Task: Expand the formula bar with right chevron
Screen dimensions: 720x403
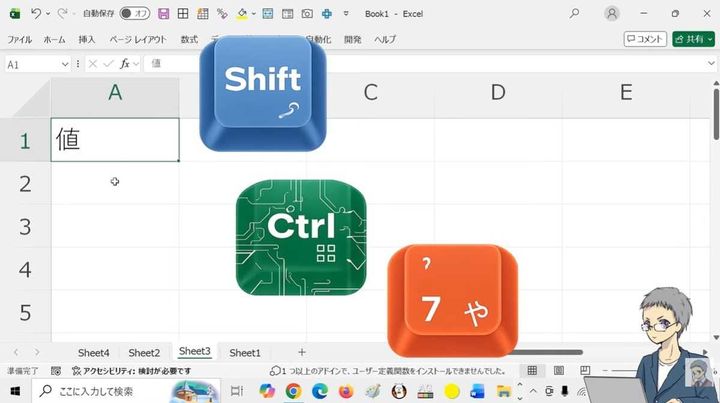Action: (x=711, y=64)
